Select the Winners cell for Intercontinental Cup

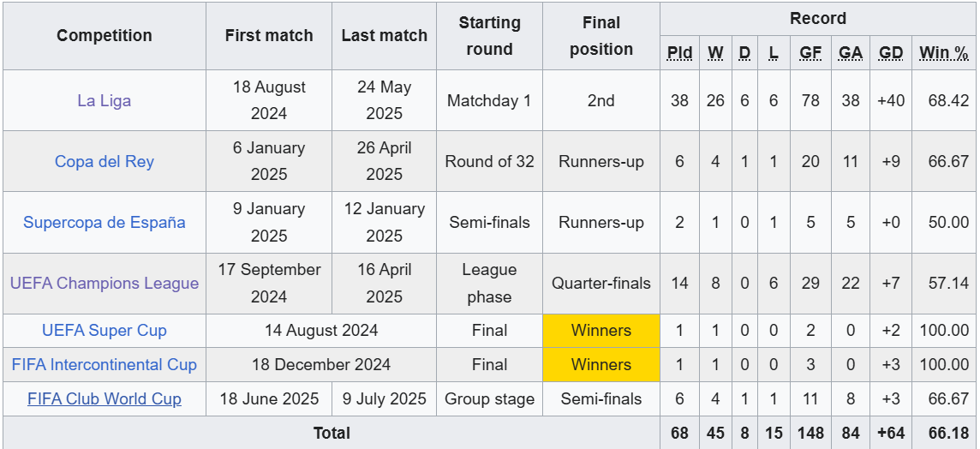coord(601,364)
